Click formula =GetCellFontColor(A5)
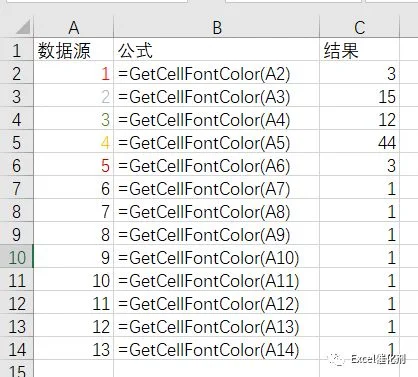The height and width of the screenshot is (377, 418). click(x=217, y=141)
